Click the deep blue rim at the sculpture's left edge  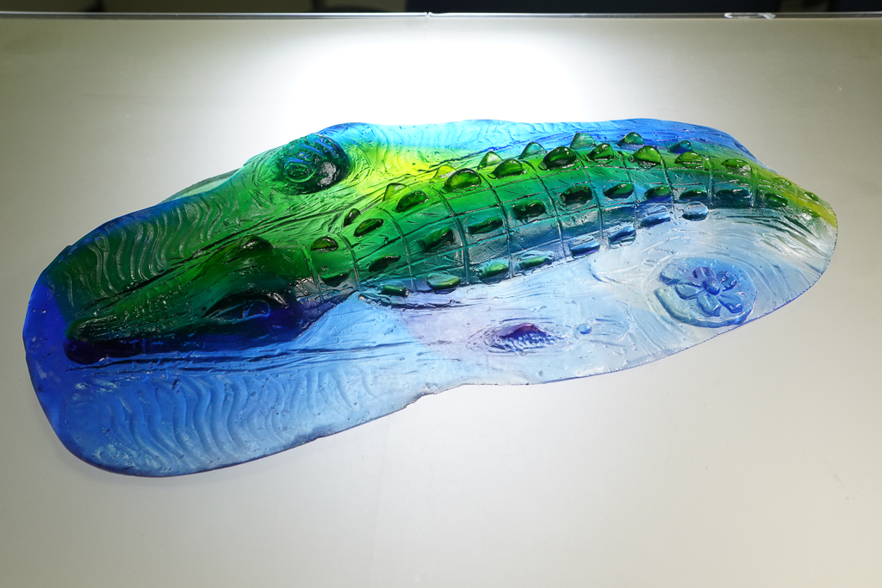click(x=36, y=344)
